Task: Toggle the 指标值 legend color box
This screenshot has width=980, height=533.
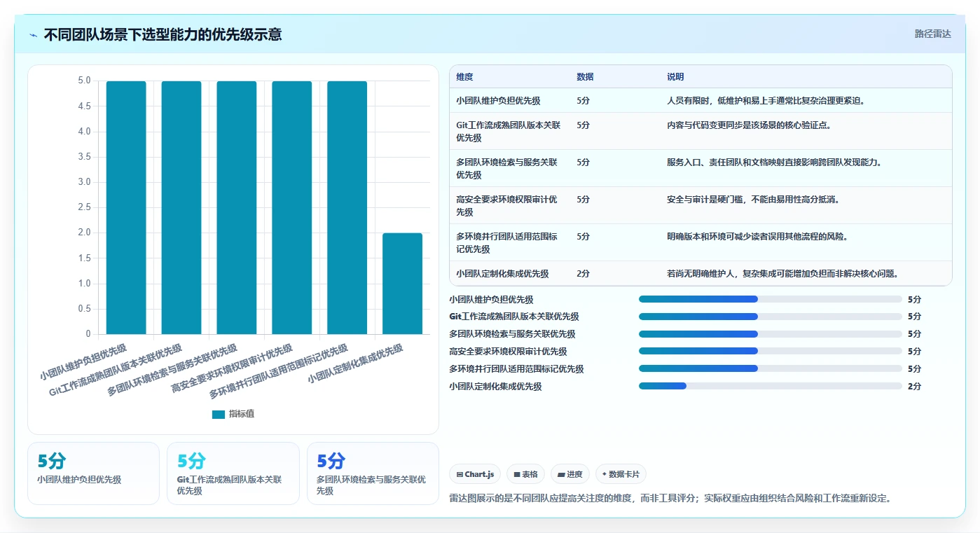Action: point(219,414)
